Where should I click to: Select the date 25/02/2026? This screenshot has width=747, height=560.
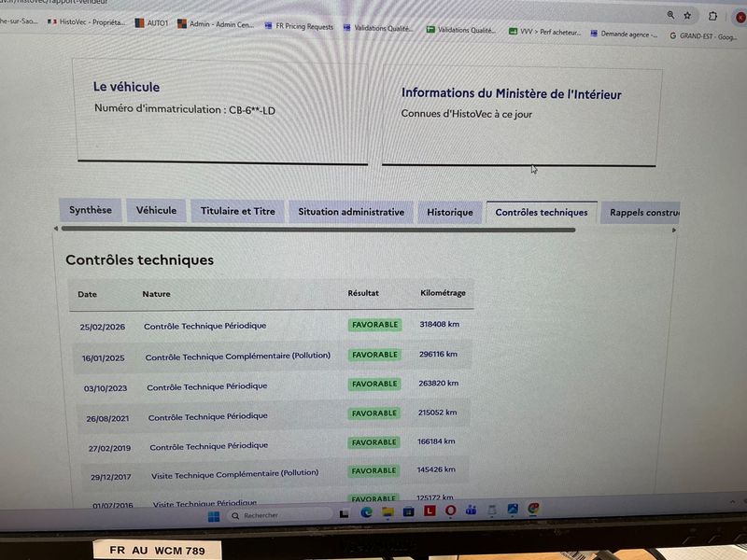click(x=103, y=327)
